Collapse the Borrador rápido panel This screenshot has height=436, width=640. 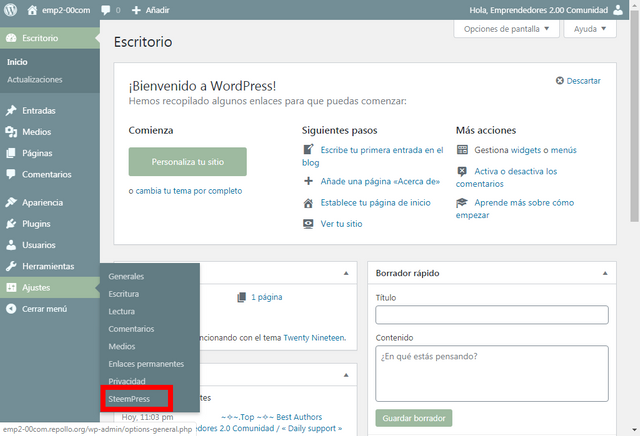tap(605, 273)
